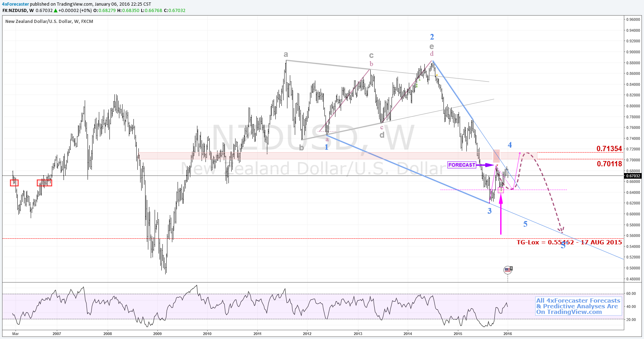Click the 0.80000 price axis label
The height and width of the screenshot is (339, 644).
[633, 106]
